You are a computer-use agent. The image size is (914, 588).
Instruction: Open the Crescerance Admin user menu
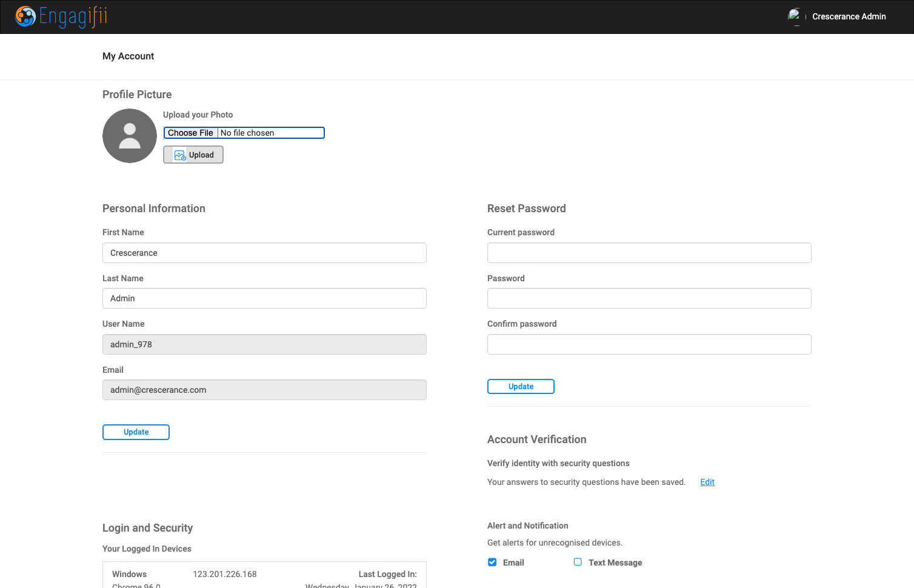pyautogui.click(x=849, y=16)
